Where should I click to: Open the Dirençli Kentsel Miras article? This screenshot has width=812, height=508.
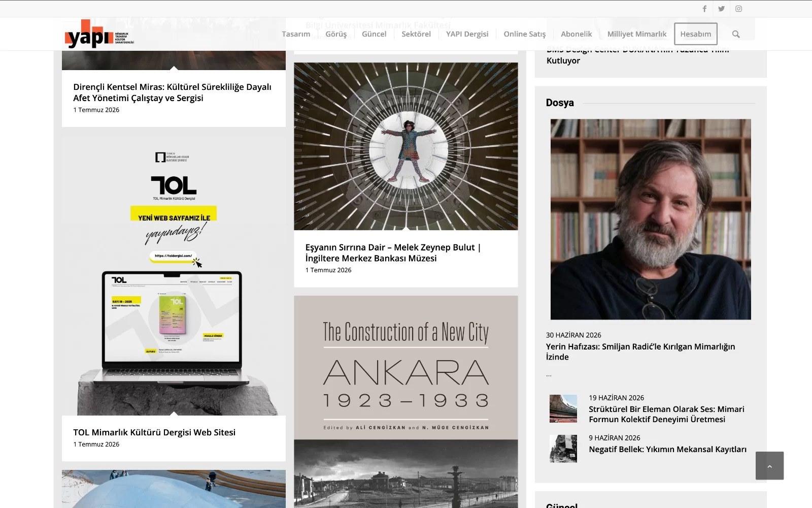[173, 92]
